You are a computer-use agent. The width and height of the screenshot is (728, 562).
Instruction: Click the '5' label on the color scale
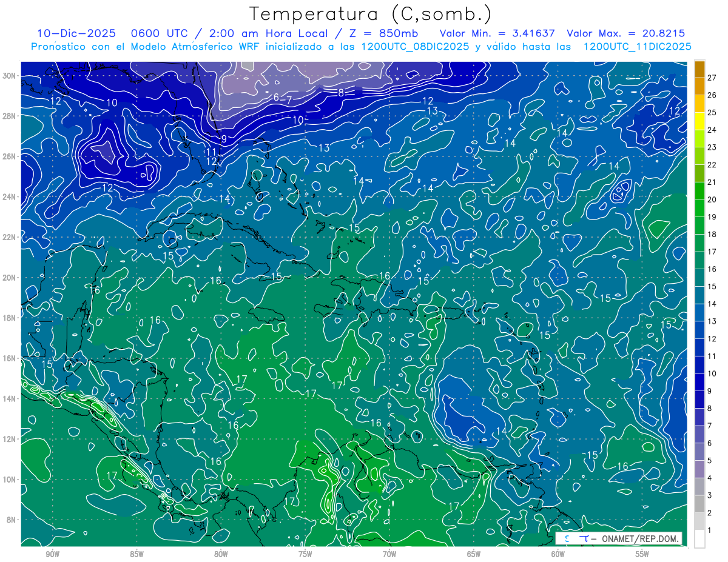pos(710,461)
